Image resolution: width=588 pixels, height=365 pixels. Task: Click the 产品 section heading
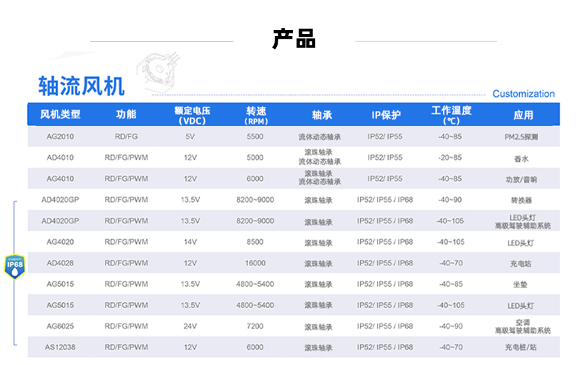294,39
